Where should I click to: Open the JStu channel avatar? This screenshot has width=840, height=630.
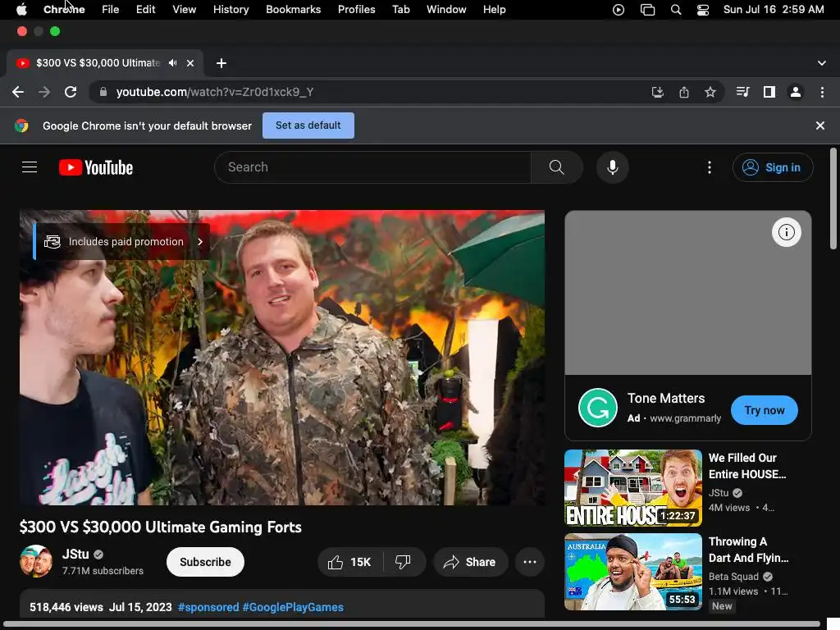point(36,561)
